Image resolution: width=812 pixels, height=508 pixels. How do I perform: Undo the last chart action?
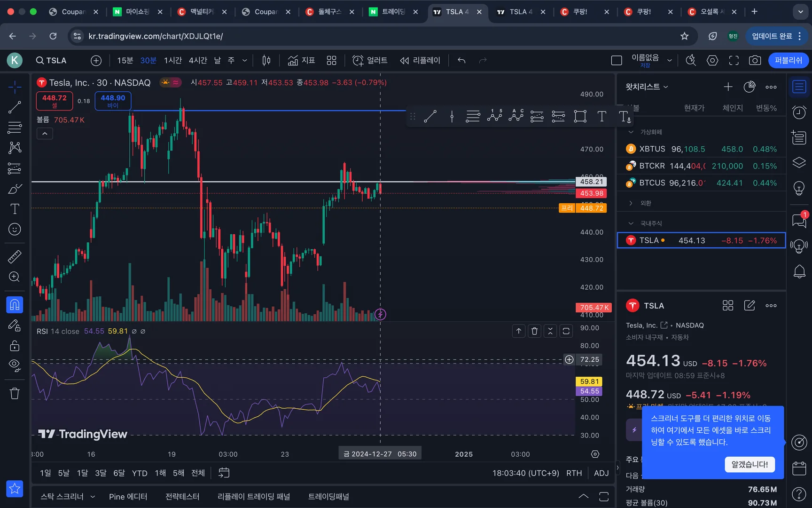[x=461, y=60]
